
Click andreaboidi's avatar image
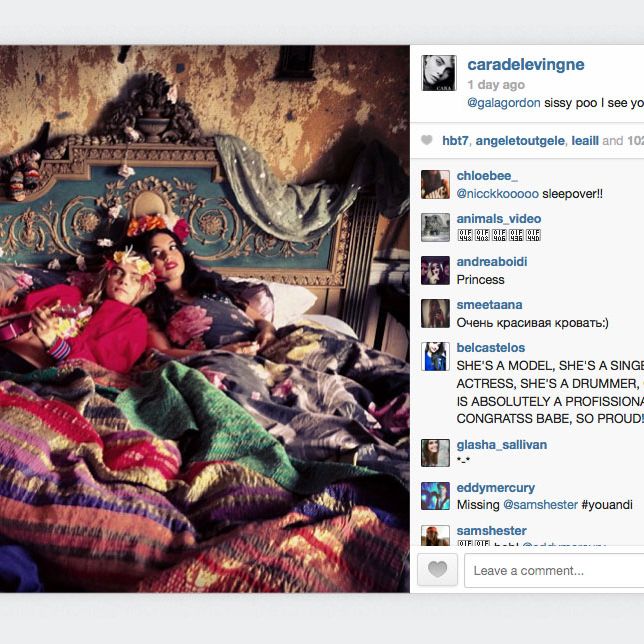435,271
